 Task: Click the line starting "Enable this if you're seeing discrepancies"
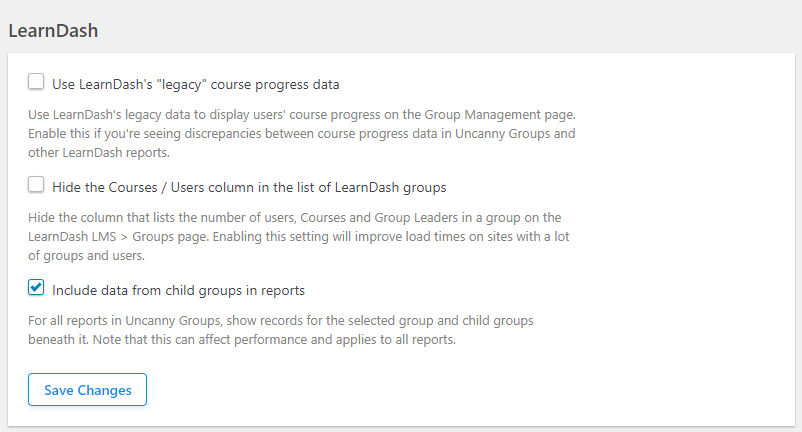point(302,134)
